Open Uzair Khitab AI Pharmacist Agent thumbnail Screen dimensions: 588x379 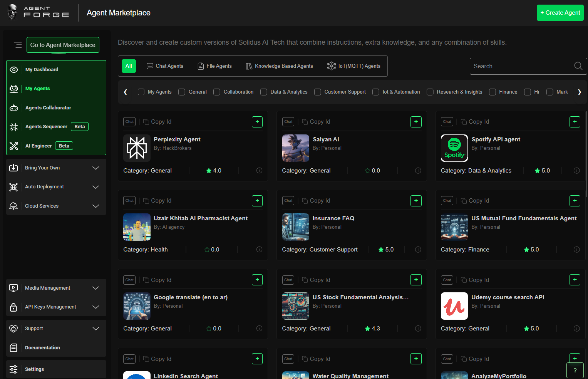(x=137, y=227)
